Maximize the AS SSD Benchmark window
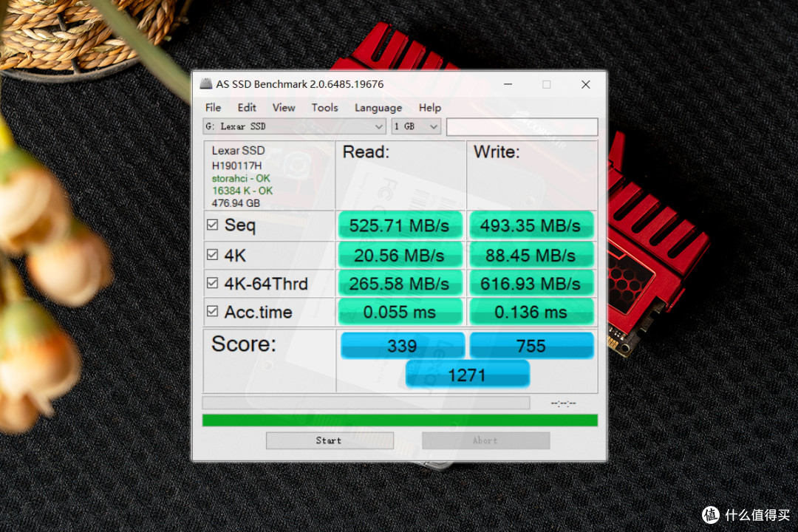The image size is (798, 532). 546,84
